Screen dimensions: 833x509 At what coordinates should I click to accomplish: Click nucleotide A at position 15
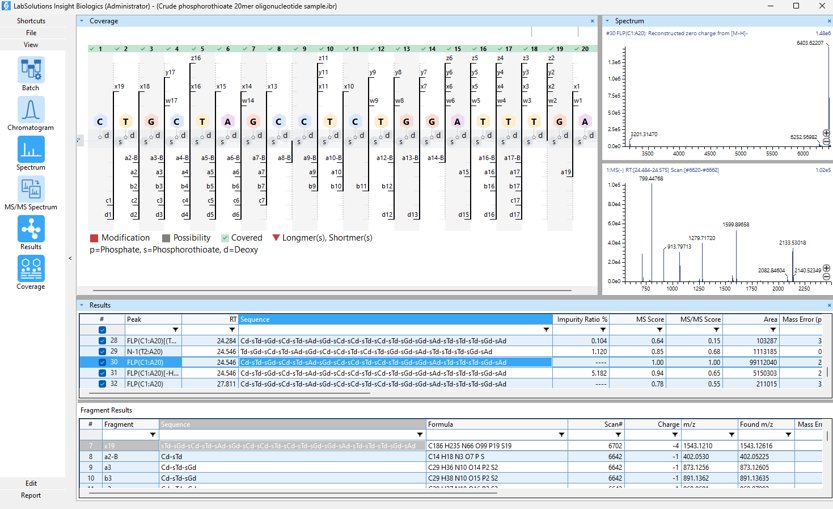click(457, 122)
